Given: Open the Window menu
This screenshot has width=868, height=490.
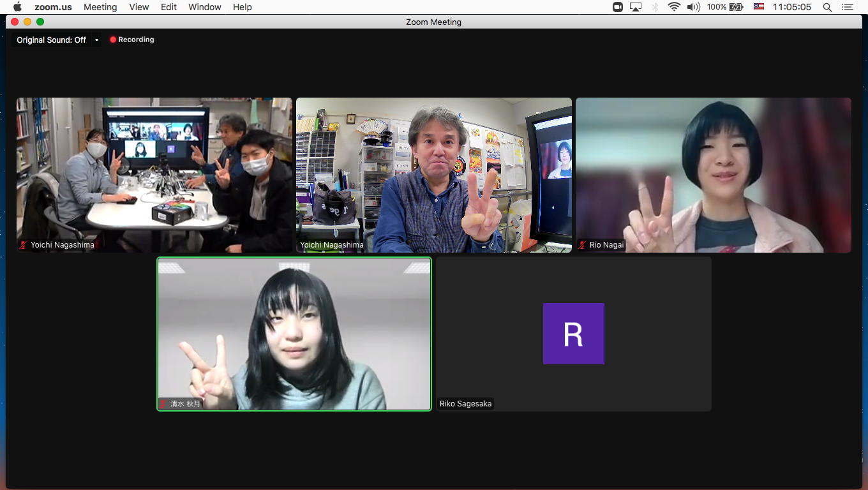Looking at the screenshot, I should pyautogui.click(x=205, y=7).
